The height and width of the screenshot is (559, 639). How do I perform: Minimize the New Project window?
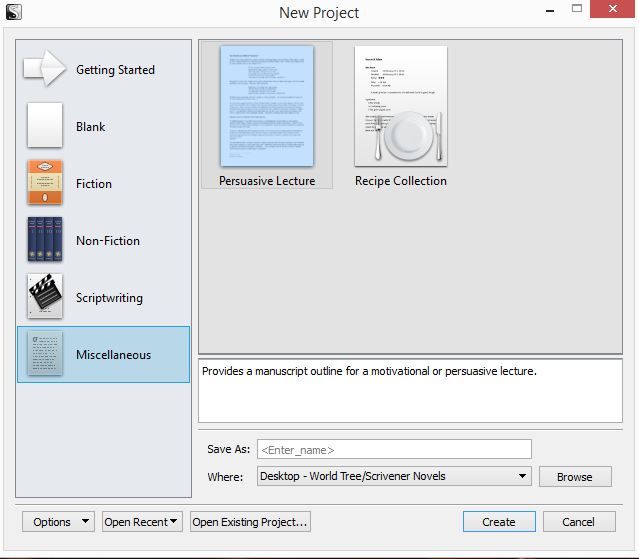pyautogui.click(x=550, y=11)
